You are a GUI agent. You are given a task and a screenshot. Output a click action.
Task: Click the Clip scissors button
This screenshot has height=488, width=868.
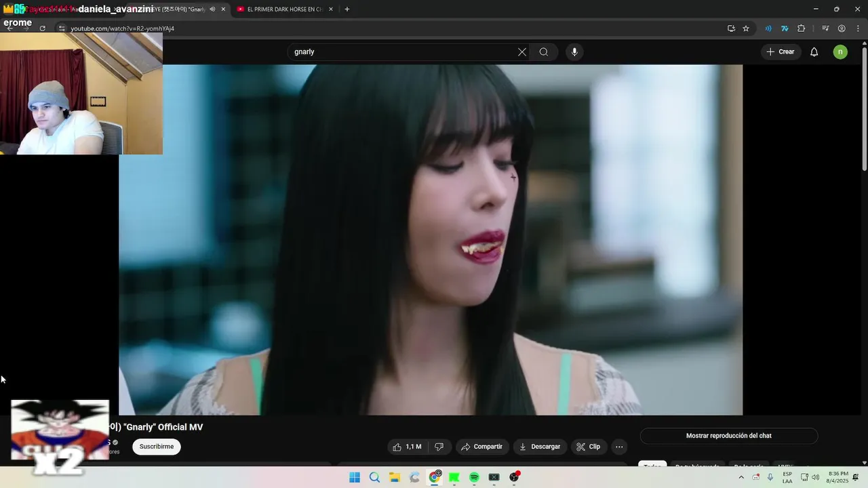tap(589, 447)
